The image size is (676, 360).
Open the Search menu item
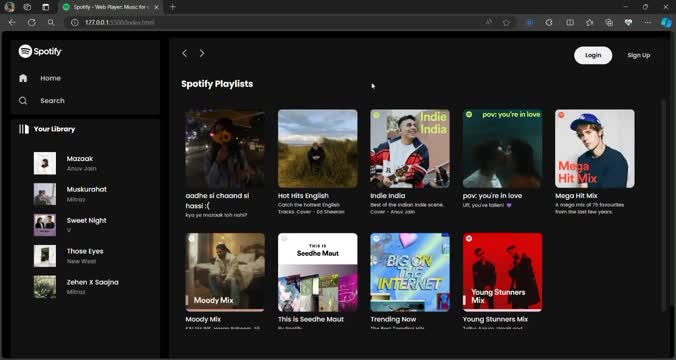click(x=52, y=100)
